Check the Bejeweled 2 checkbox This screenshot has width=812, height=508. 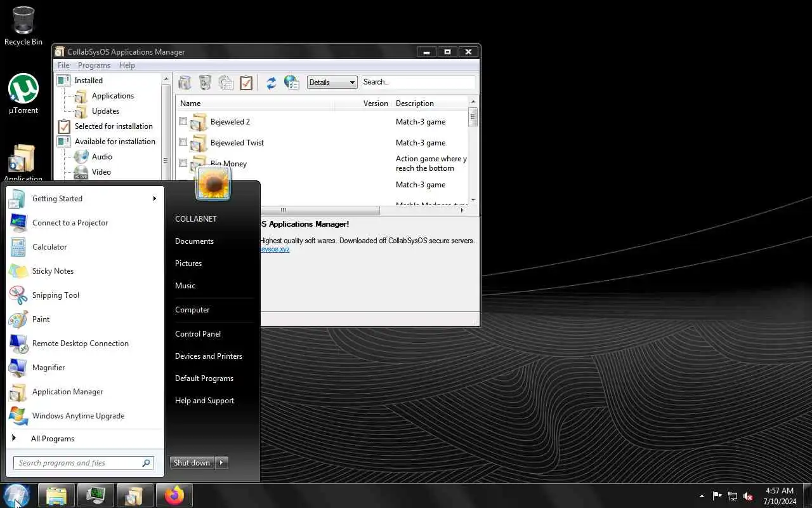click(x=183, y=121)
